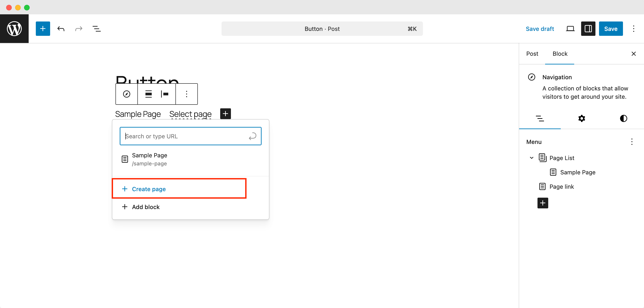Open block toolbar three-dot options

pos(186,94)
